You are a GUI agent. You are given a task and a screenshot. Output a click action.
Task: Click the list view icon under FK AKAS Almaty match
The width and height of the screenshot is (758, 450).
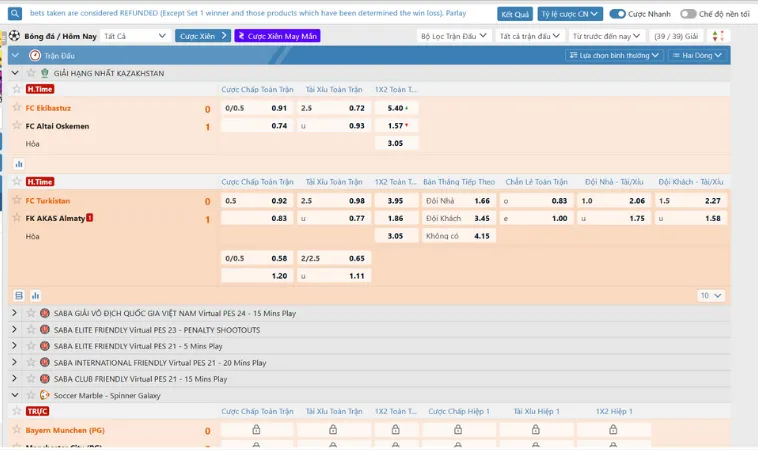pyautogui.click(x=18, y=295)
